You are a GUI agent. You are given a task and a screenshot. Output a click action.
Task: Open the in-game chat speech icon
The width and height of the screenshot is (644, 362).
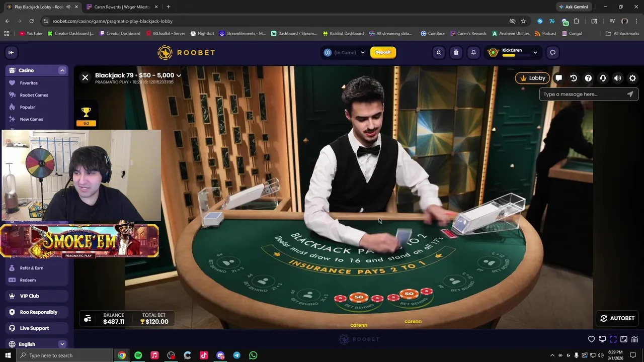(558, 78)
